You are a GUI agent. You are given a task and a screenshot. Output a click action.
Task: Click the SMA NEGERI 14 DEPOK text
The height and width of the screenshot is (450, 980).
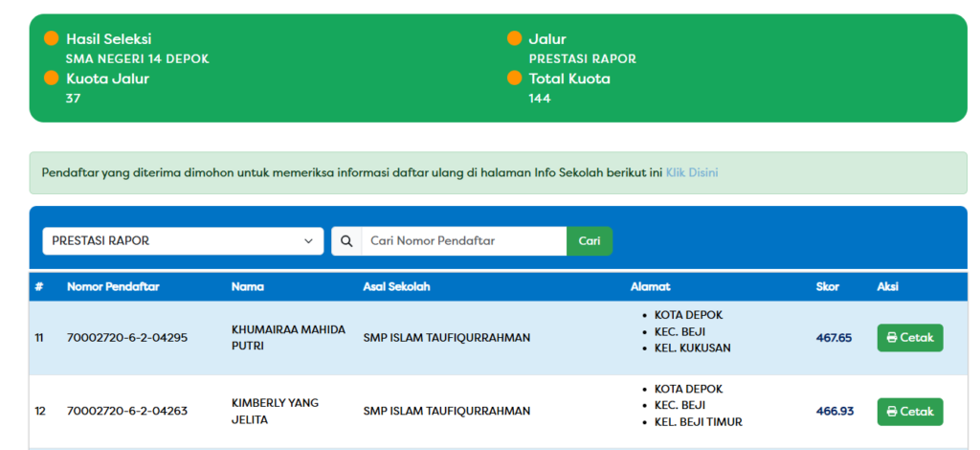(x=137, y=58)
